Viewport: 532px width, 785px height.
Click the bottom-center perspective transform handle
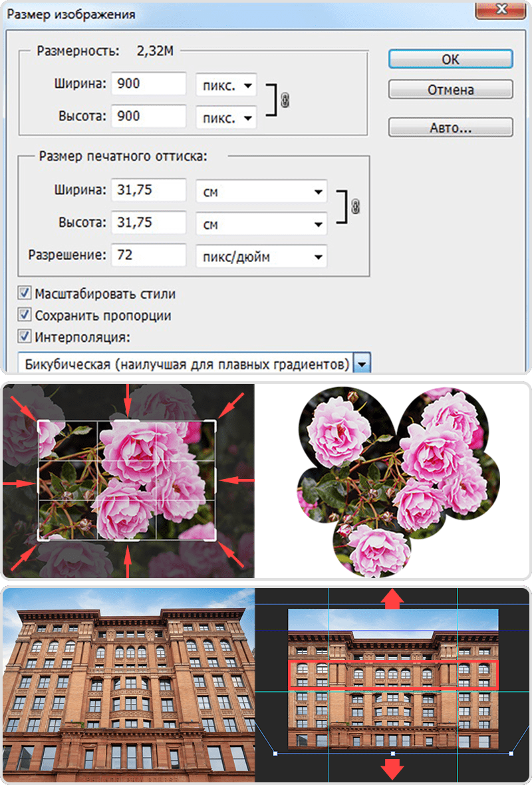point(393,753)
